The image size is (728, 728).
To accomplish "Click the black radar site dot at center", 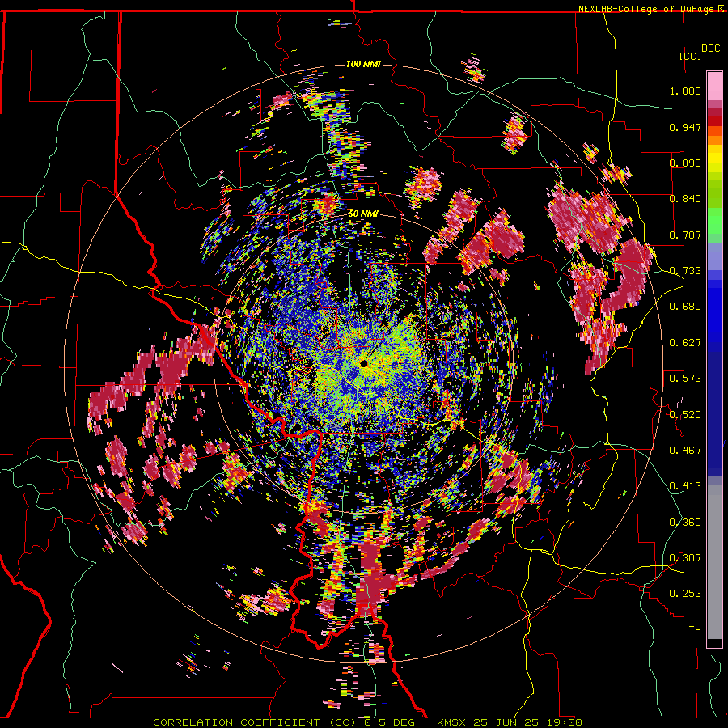I will 364,363.
